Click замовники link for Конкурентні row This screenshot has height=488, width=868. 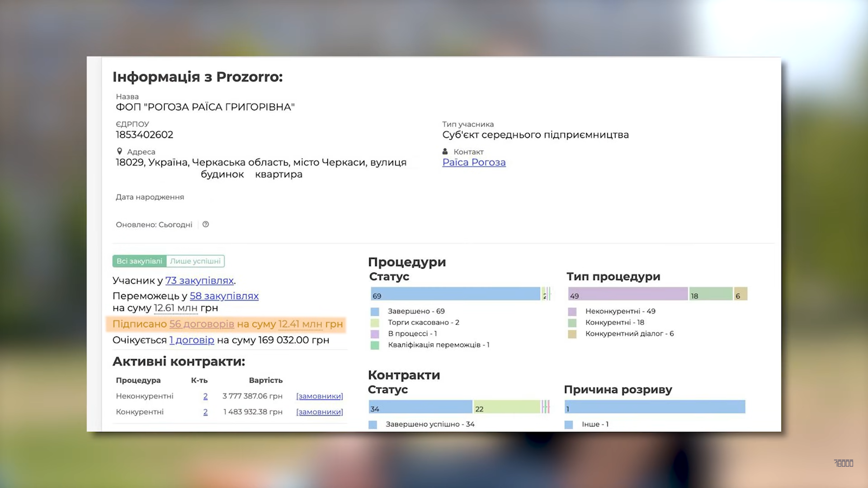tap(319, 412)
